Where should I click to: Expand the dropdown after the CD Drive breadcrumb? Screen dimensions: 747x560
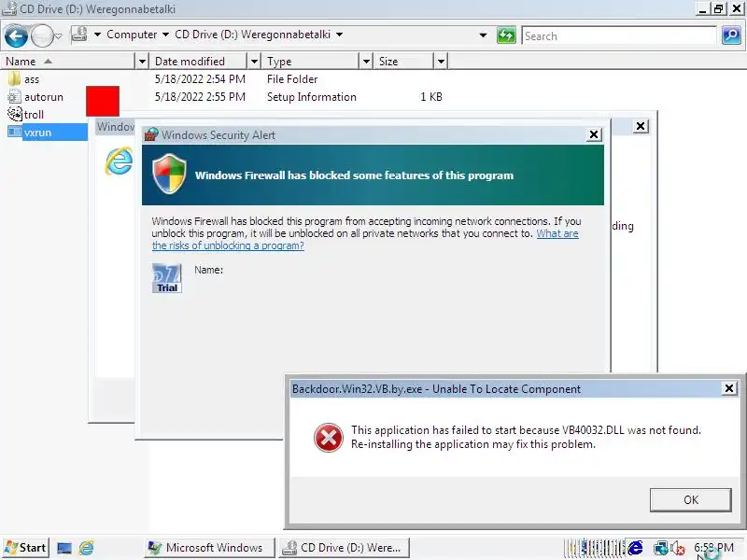pyautogui.click(x=339, y=35)
